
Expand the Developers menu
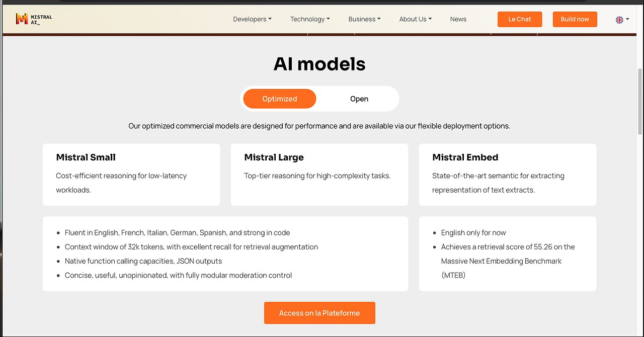252,19
